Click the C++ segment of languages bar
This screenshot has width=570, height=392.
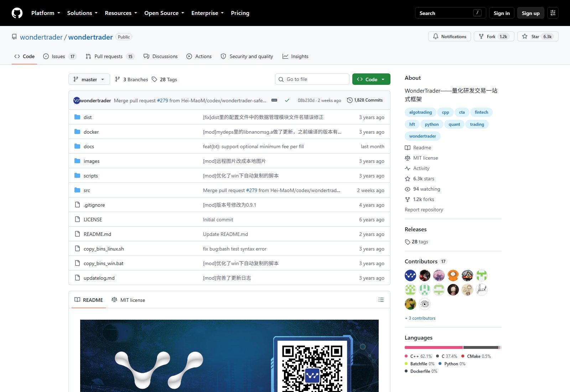pyautogui.click(x=434, y=347)
